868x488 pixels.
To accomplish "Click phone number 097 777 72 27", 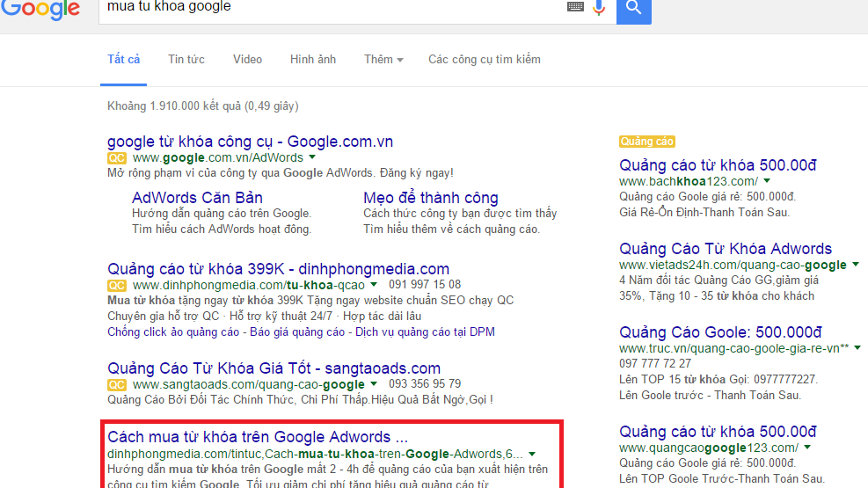I will coord(655,363).
